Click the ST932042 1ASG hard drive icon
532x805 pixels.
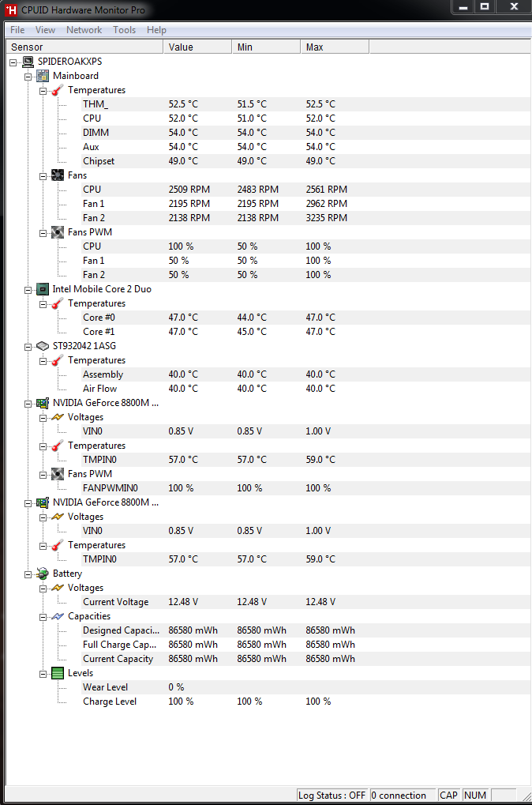(43, 346)
